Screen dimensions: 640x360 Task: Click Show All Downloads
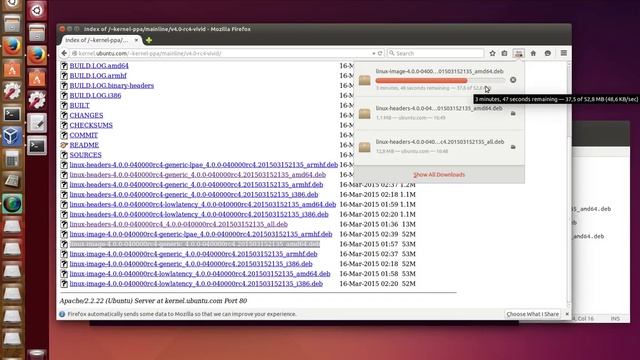pos(439,175)
